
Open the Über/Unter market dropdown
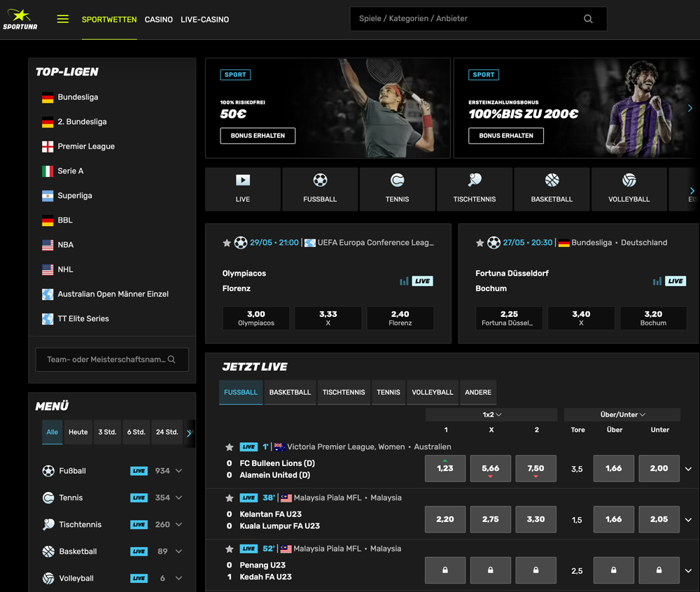622,414
